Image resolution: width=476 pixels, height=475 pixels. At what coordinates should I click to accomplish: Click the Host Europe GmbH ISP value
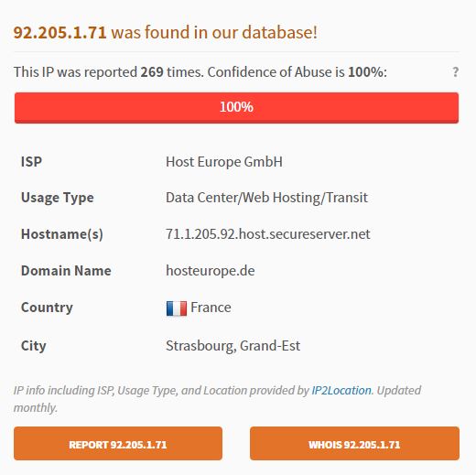[x=224, y=162]
